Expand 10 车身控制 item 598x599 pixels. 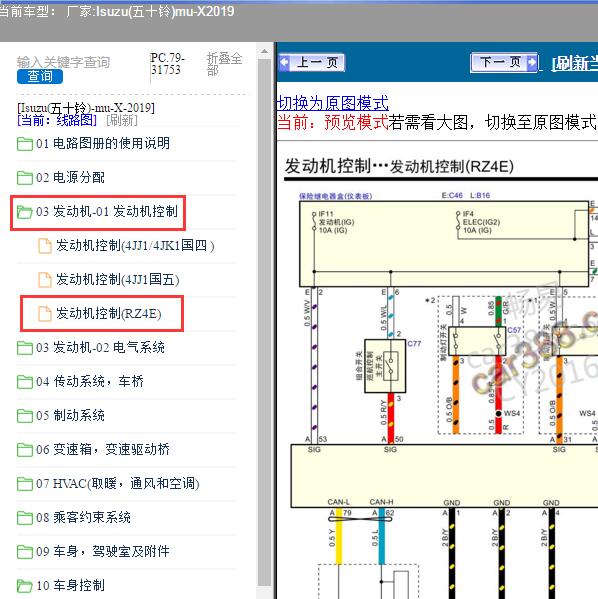(70, 585)
